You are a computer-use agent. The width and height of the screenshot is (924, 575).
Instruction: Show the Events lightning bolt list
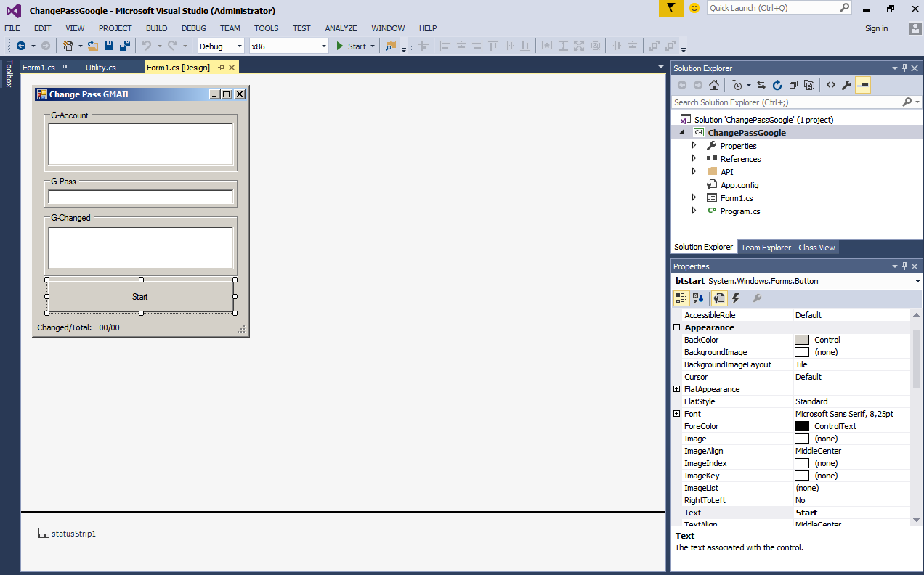point(735,298)
